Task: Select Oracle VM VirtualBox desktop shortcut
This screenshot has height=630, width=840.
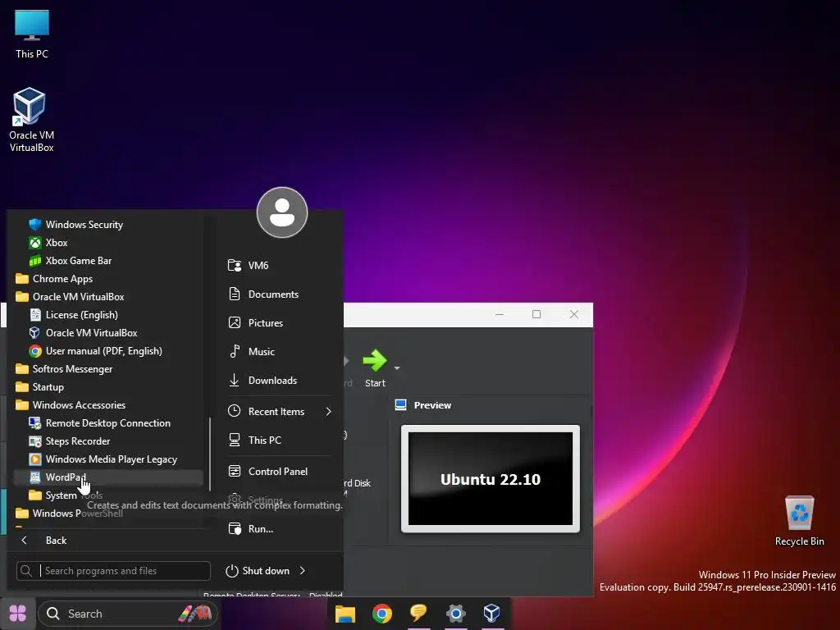Action: (x=32, y=120)
